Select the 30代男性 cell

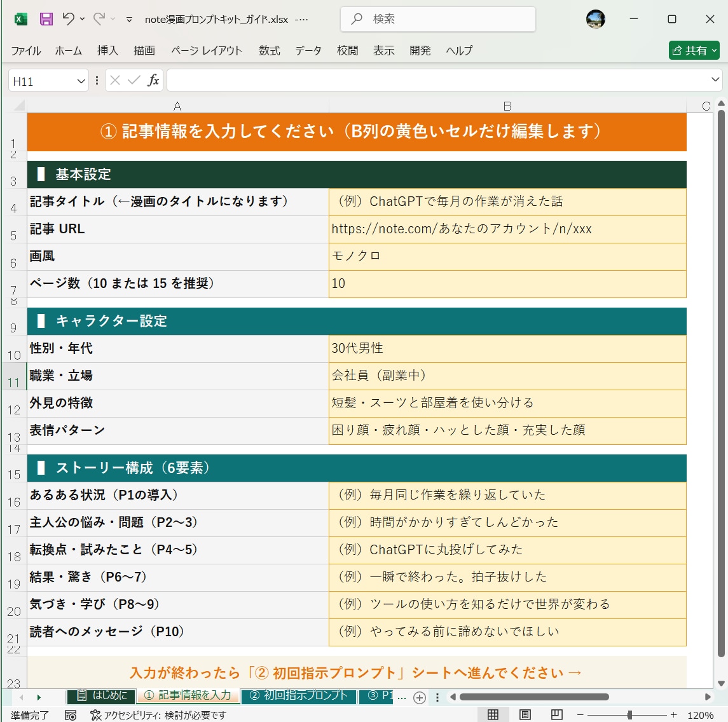tap(507, 348)
